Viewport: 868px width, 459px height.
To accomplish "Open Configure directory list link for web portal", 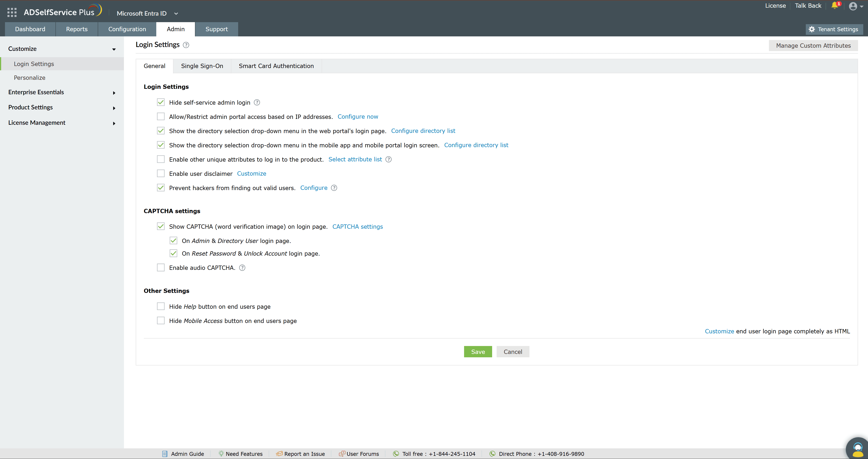I will tap(423, 131).
